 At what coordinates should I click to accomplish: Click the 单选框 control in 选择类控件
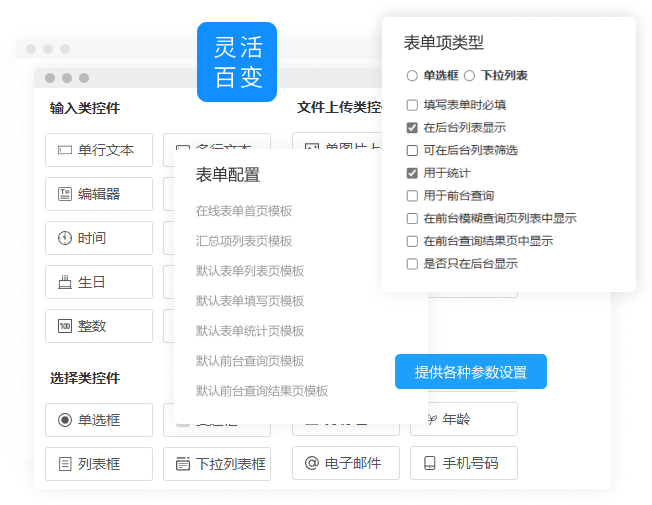pyautogui.click(x=99, y=420)
